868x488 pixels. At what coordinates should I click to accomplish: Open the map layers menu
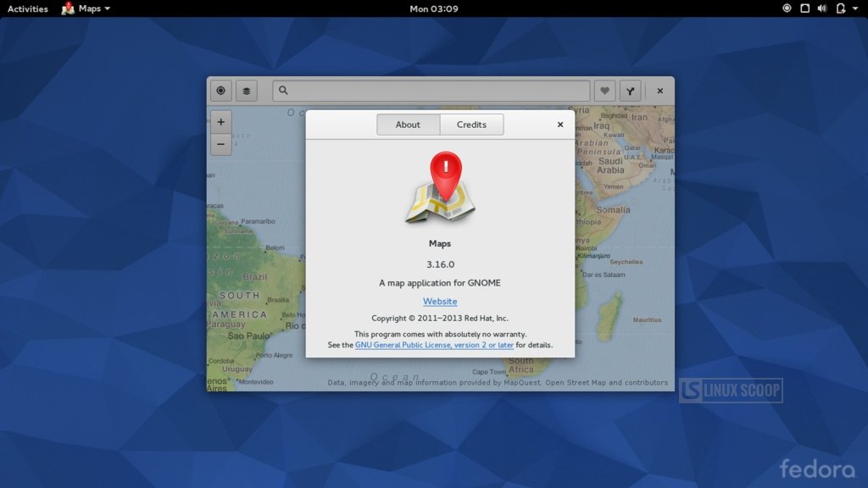coord(247,91)
